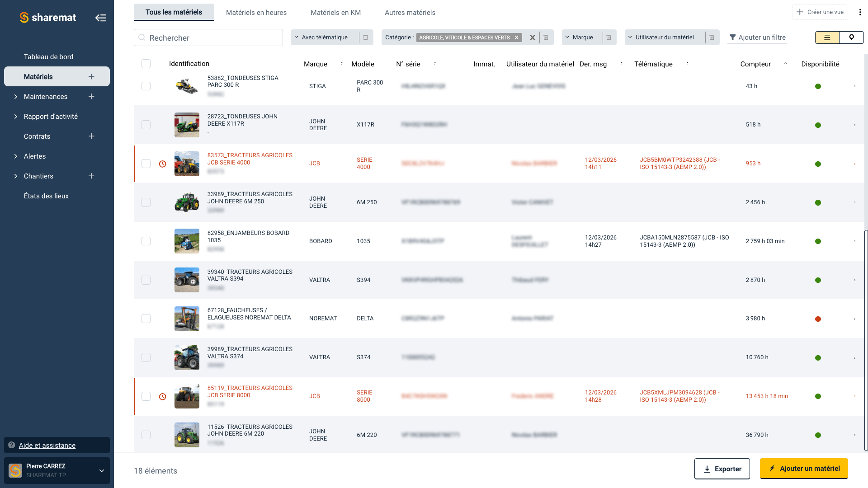Tick the row checkbox for ENJAMBEURS BOBARD 1035
This screenshot has height=488, width=868.
(146, 241)
